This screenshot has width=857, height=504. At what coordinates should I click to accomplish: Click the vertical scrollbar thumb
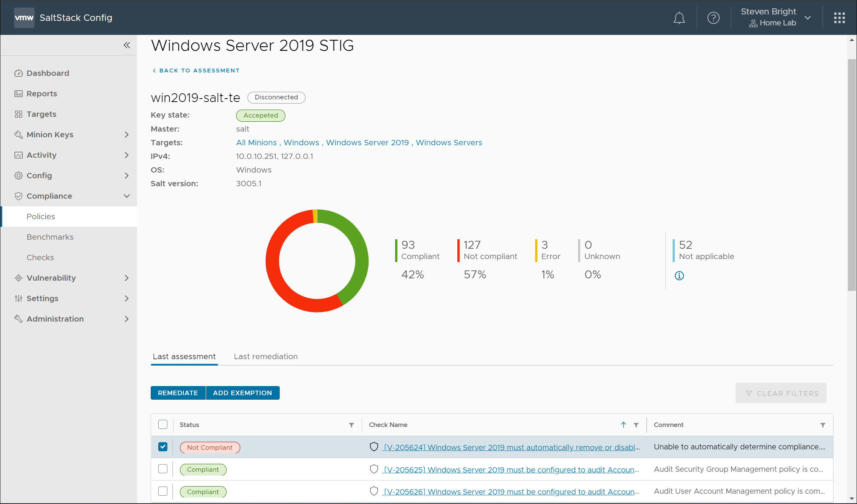[x=852, y=174]
